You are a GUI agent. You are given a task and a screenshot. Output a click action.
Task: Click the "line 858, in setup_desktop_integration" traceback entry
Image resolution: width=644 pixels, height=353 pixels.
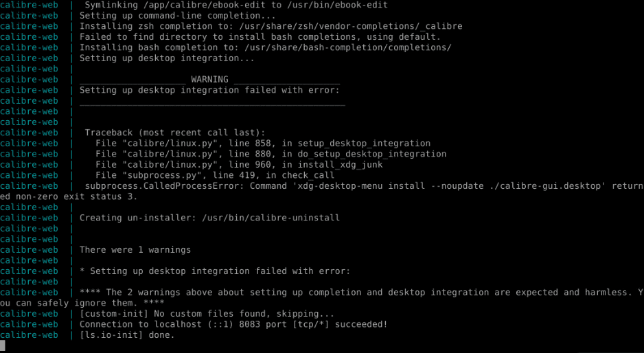click(330, 144)
